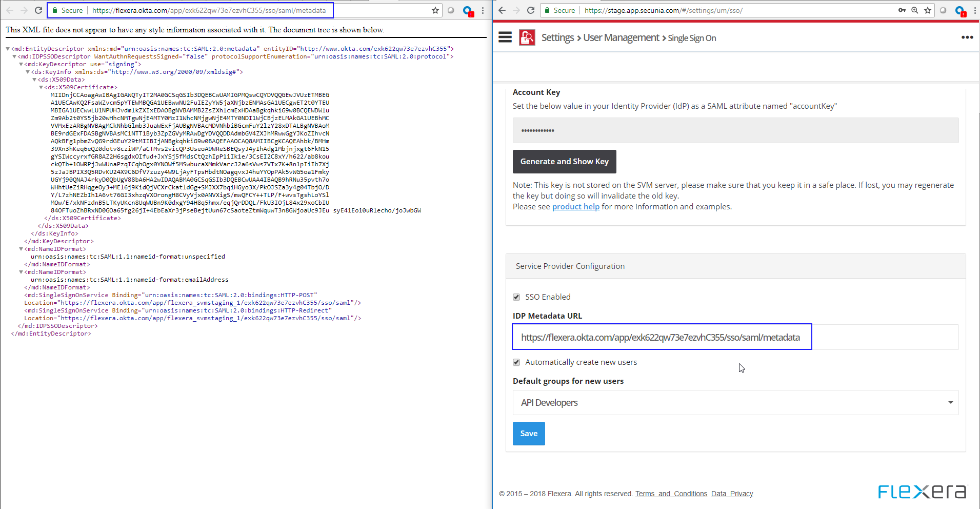Click the closing /md:KeyDescriptor tag
Screen dimensions: 980x509
59,241
